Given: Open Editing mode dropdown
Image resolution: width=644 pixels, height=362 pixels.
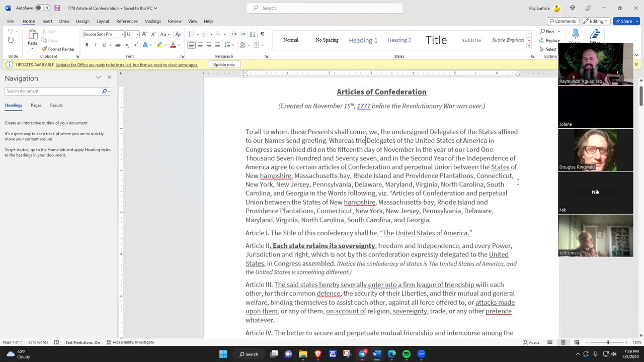Looking at the screenshot, I should pos(596,21).
